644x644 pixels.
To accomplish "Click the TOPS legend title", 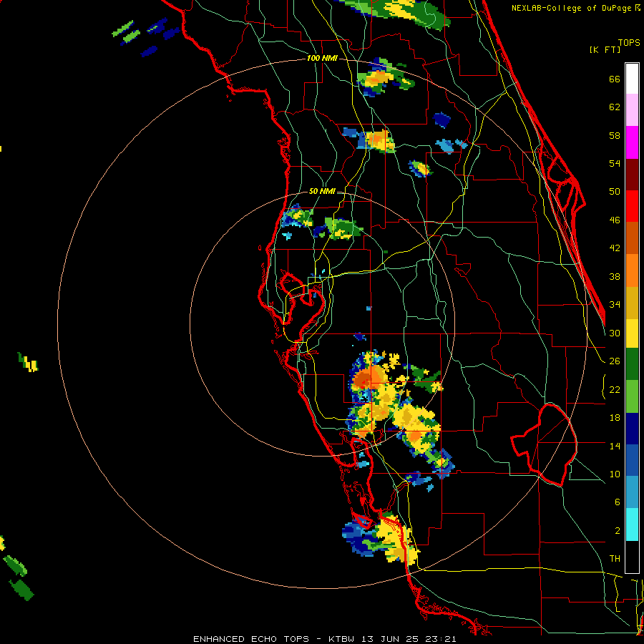I will click(x=629, y=42).
